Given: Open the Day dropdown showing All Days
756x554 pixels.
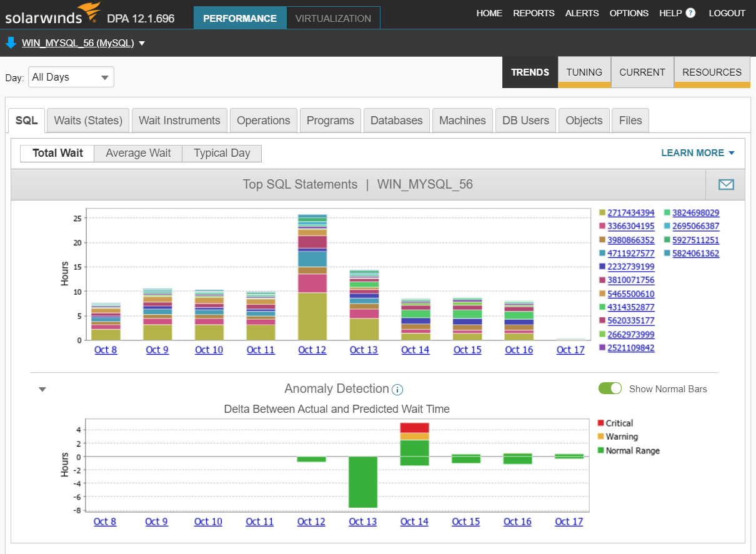Looking at the screenshot, I should click(x=71, y=77).
